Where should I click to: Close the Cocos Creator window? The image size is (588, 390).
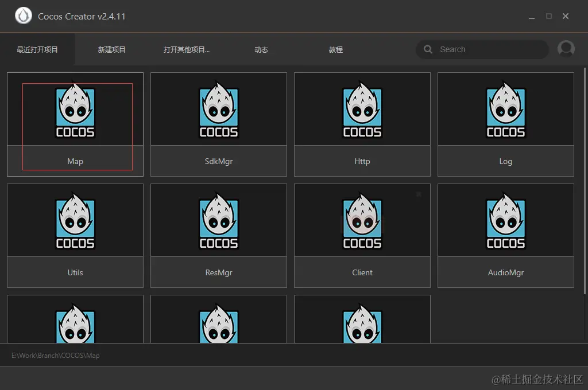point(566,16)
